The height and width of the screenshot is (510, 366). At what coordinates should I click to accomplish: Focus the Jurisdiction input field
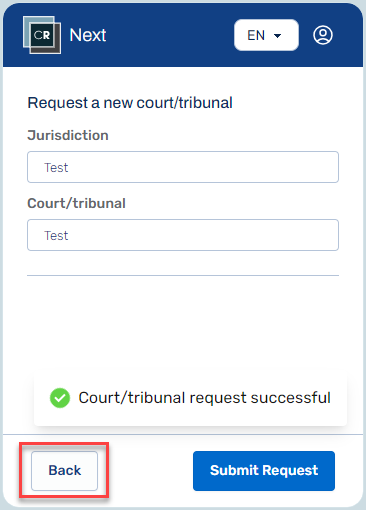(x=183, y=167)
